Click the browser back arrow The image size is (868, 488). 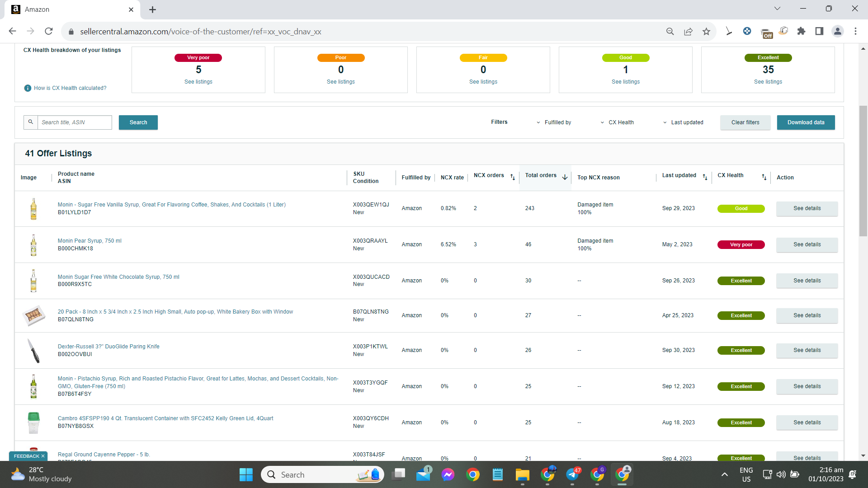click(x=12, y=31)
